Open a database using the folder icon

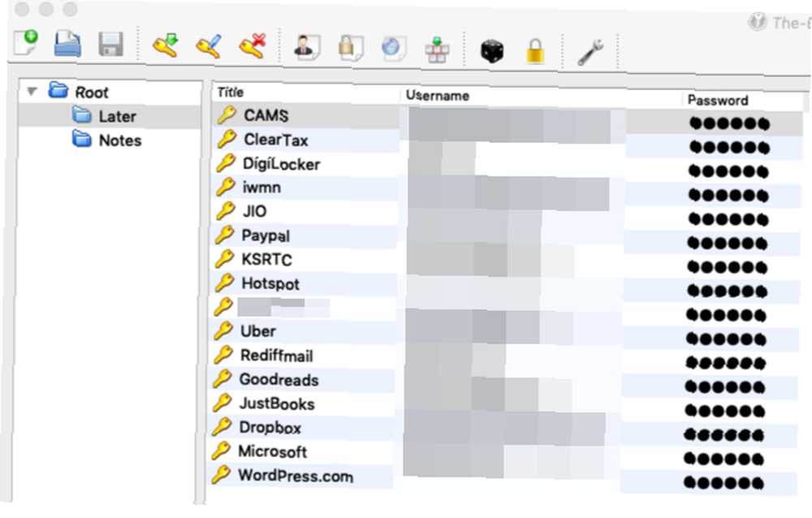click(x=68, y=44)
